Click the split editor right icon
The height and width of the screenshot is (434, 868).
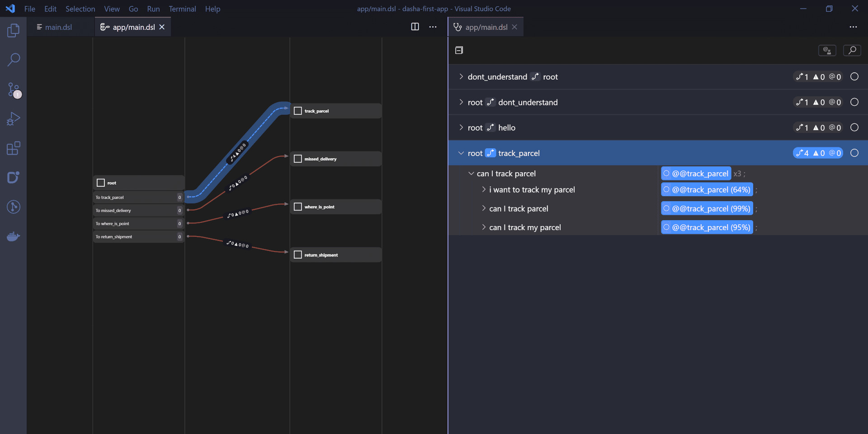[x=415, y=27]
